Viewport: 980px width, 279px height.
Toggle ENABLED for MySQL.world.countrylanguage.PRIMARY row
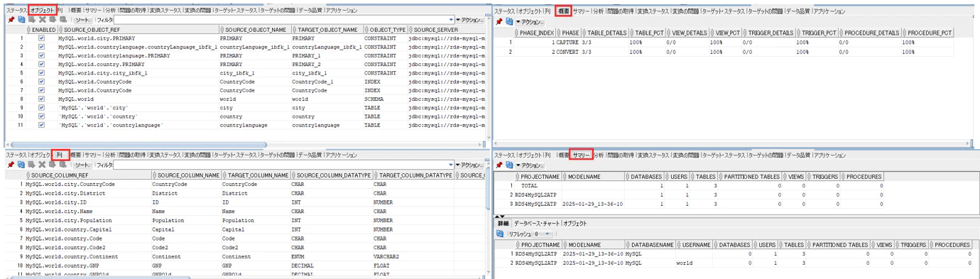click(x=41, y=55)
